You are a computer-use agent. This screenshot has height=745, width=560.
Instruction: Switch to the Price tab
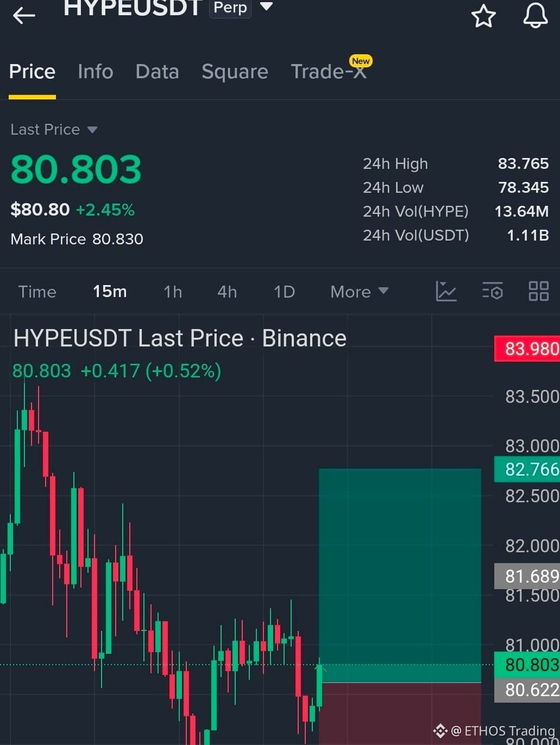click(32, 72)
